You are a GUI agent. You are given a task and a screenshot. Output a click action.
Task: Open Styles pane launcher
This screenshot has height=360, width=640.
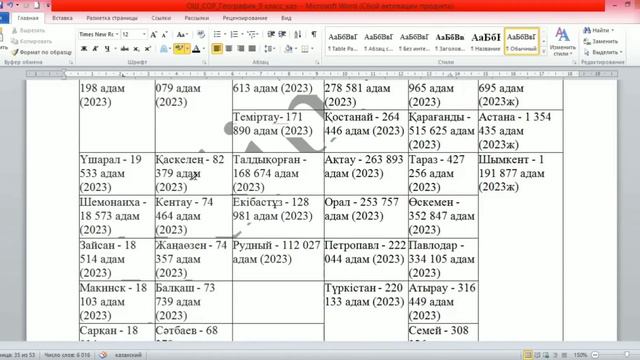574,62
